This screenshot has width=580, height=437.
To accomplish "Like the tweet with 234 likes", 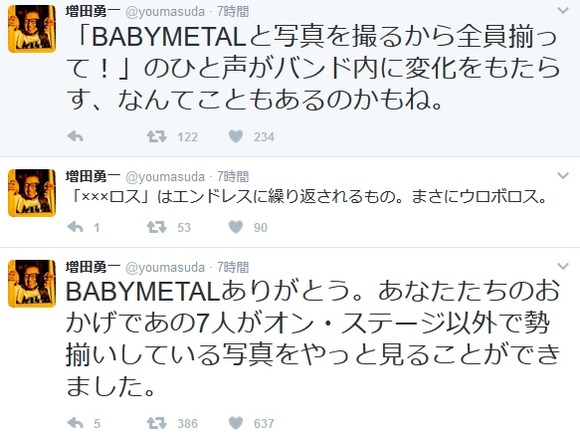I will coord(236,137).
